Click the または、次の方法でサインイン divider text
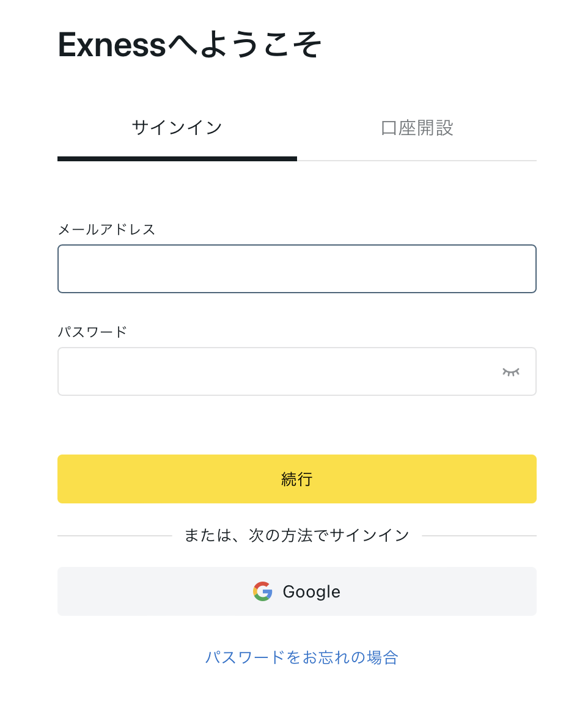This screenshot has width=588, height=705. [297, 535]
